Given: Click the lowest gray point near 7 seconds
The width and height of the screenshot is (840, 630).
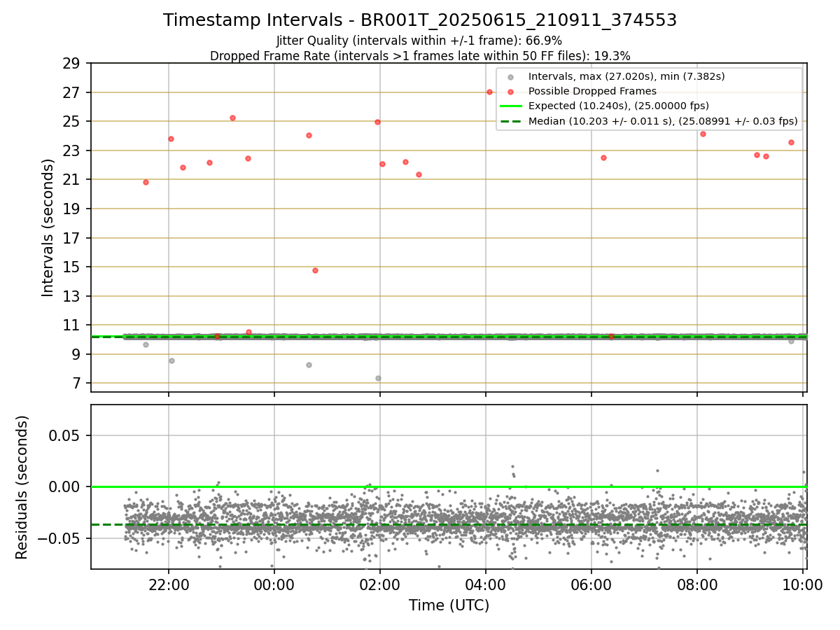Looking at the screenshot, I should (x=378, y=378).
